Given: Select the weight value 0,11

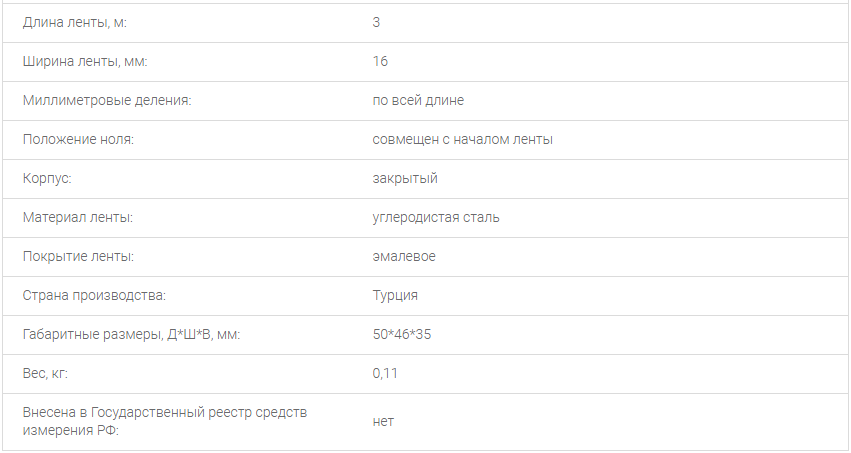Looking at the screenshot, I should pos(385,374).
